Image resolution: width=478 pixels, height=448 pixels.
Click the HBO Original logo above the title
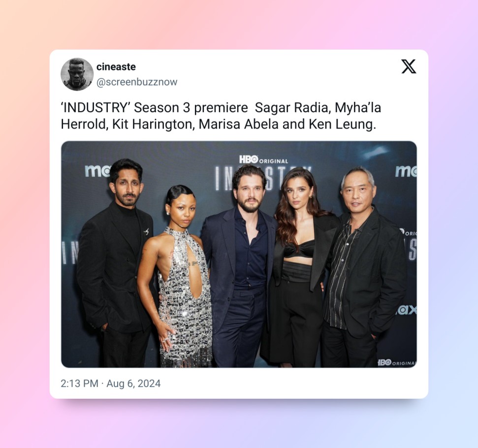tap(264, 160)
